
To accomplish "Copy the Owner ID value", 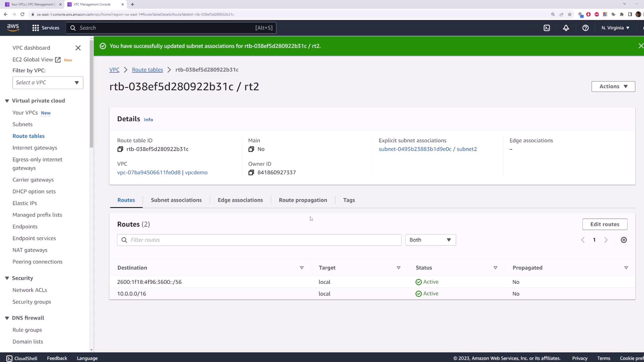I will click(251, 173).
